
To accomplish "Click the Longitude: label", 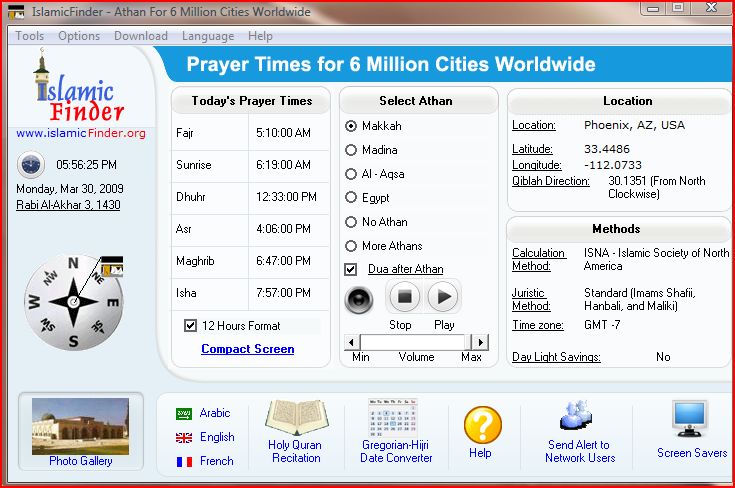I will [537, 165].
